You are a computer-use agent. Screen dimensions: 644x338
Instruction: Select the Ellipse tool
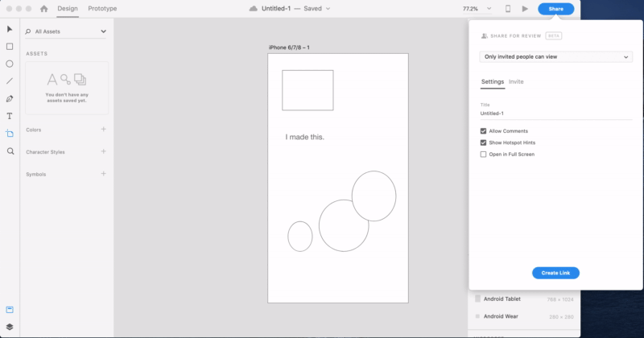[10, 64]
